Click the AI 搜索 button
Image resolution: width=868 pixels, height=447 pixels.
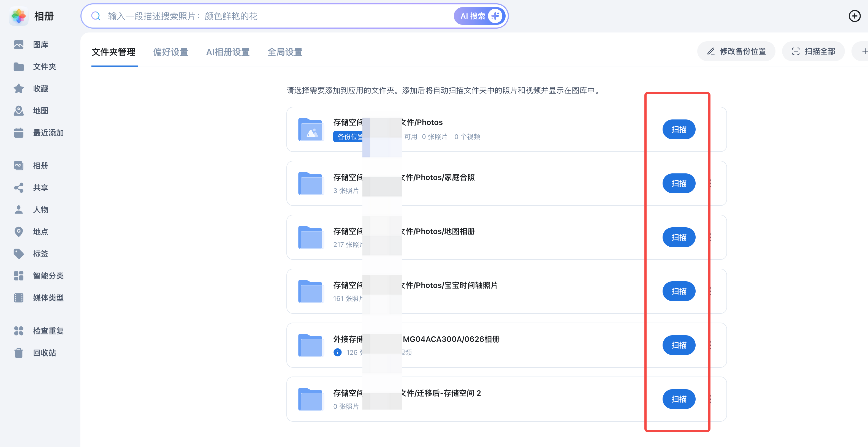coord(480,16)
